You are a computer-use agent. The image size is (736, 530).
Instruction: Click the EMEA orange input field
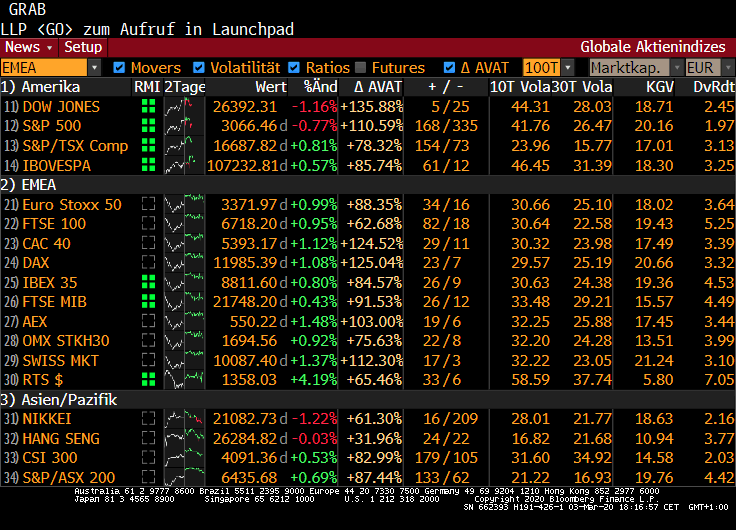click(x=44, y=68)
